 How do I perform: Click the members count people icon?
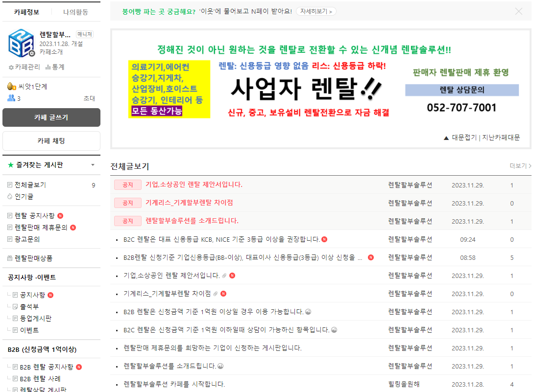click(11, 98)
